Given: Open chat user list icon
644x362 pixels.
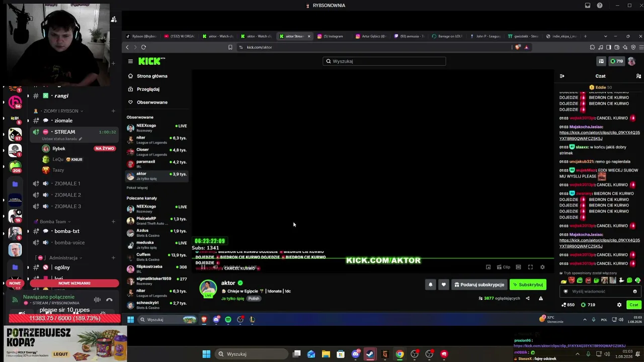Looking at the screenshot, I should point(638,76).
